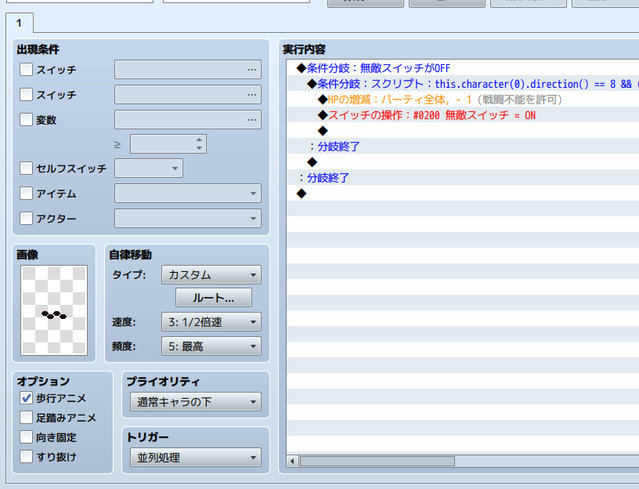This screenshot has height=489, width=639.
Task: Open the トリガー dropdown 並列処理
Action: click(196, 458)
